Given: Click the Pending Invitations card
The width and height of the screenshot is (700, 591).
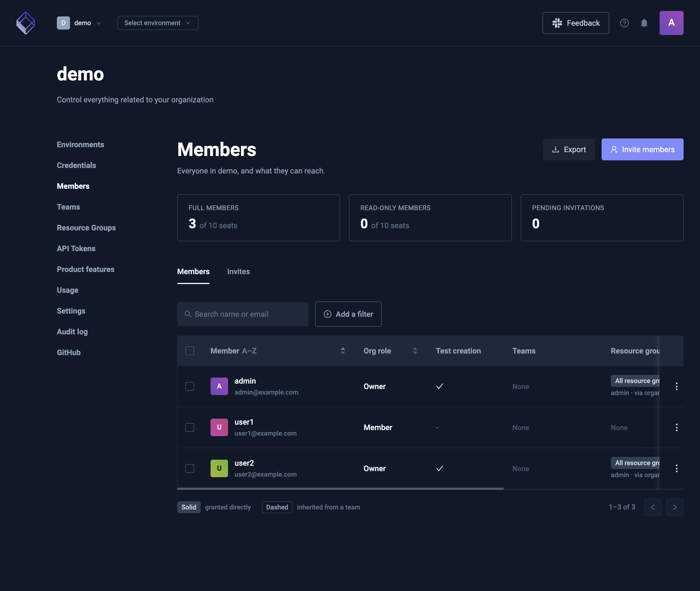Looking at the screenshot, I should point(602,218).
